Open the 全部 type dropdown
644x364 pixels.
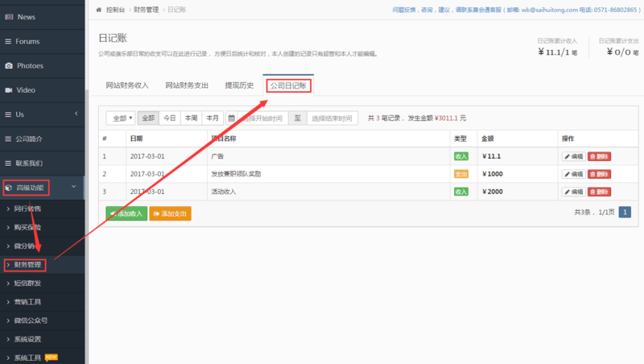pos(122,118)
